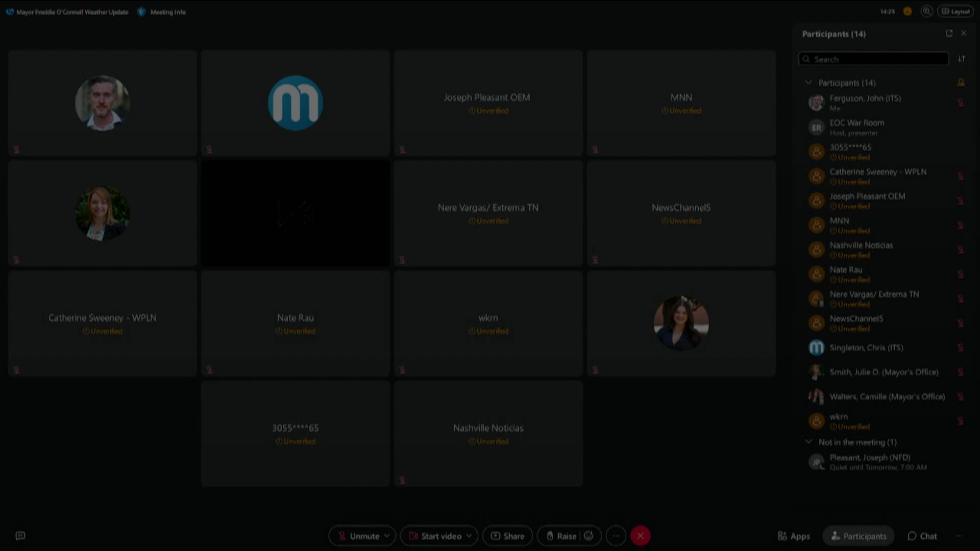The width and height of the screenshot is (980, 551).
Task: Toggle the Participants panel button
Action: click(859, 536)
